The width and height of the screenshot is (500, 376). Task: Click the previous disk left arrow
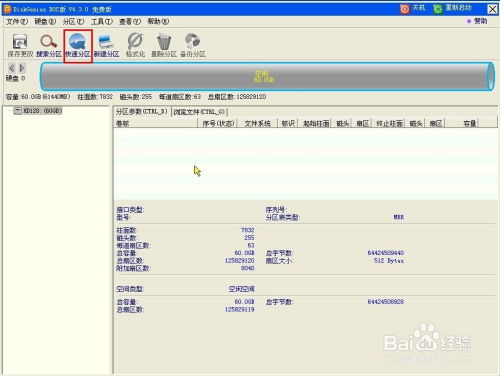click(x=12, y=68)
